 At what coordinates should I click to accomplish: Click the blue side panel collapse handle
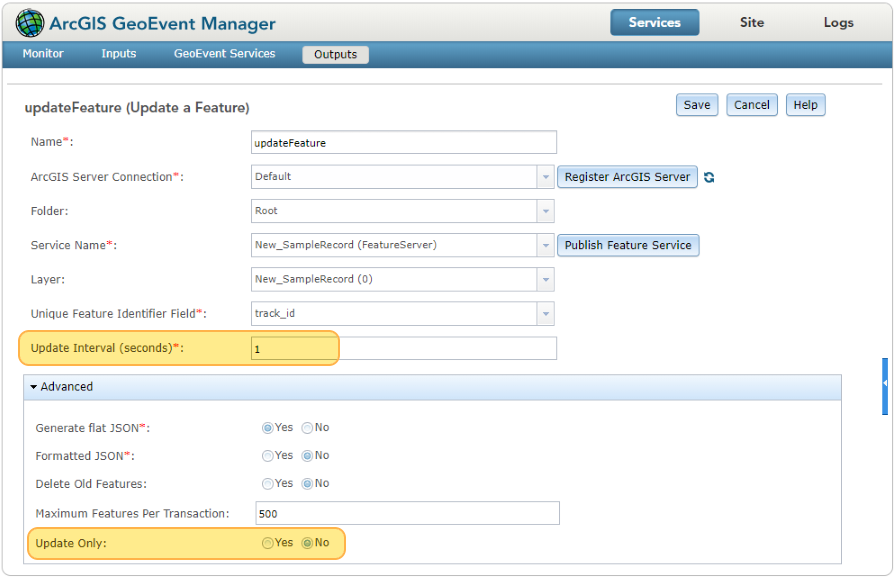pos(885,386)
